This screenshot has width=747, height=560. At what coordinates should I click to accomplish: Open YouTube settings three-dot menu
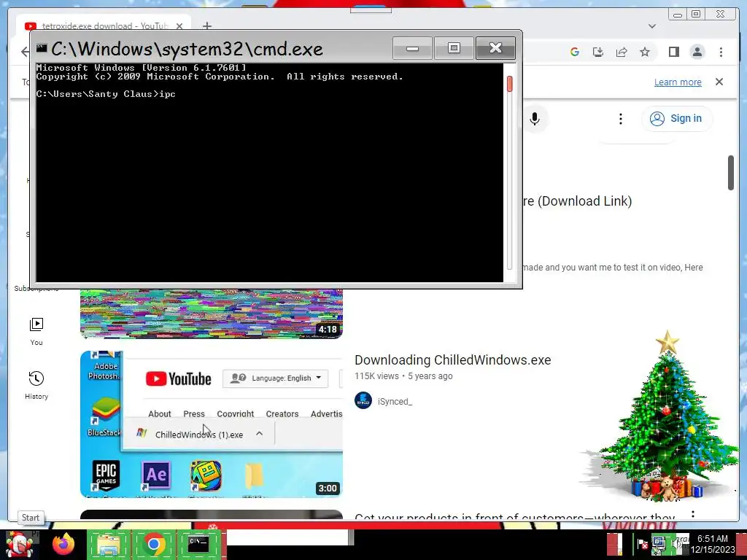pyautogui.click(x=620, y=119)
